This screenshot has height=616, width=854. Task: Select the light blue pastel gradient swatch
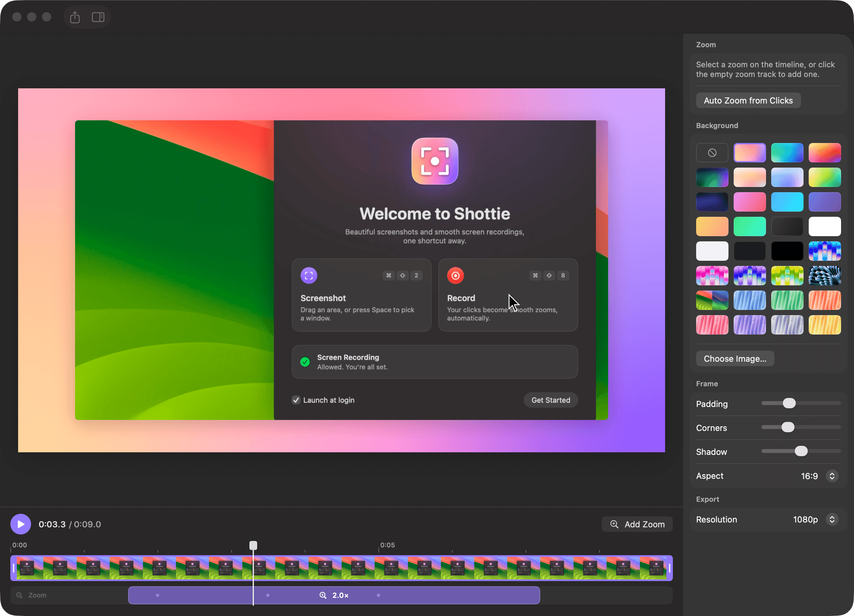point(787,177)
